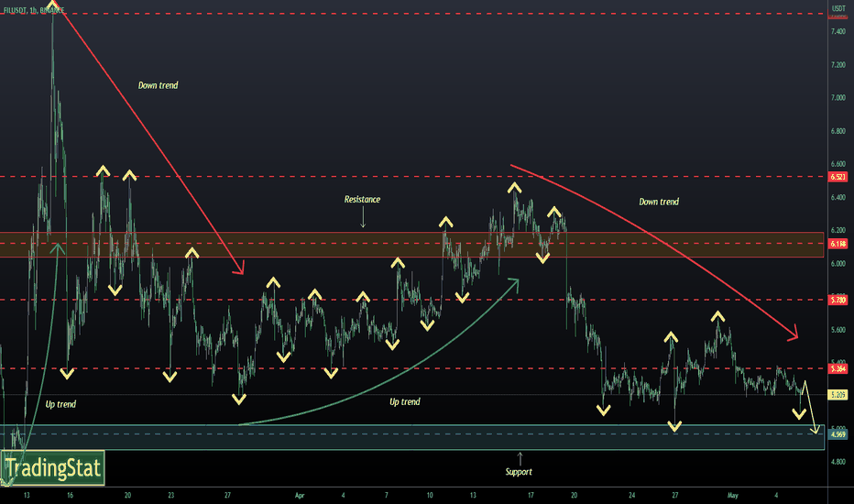The image size is (854, 504).
Task: Click the yellow 5.209 current price tag
Action: [838, 394]
